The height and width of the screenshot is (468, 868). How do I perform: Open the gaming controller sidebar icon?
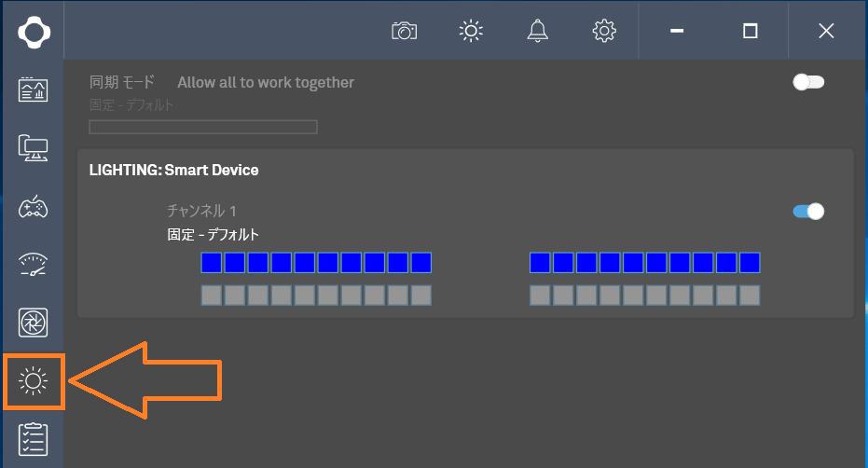[34, 207]
